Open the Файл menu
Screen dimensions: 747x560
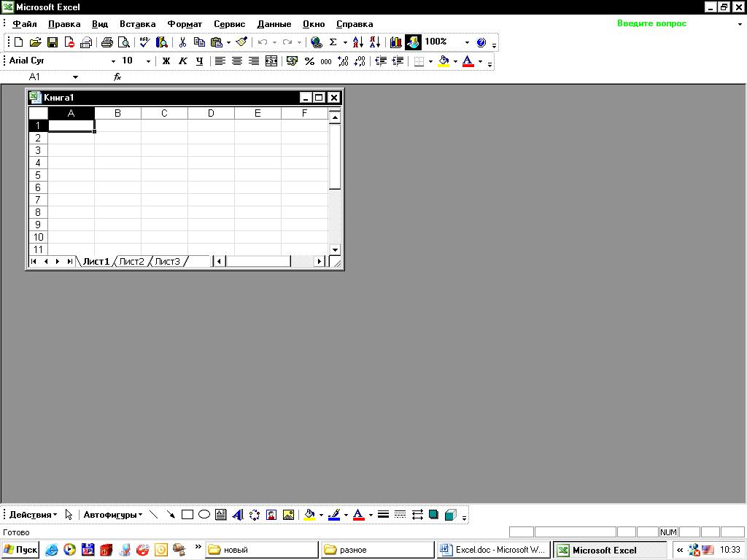[x=24, y=24]
